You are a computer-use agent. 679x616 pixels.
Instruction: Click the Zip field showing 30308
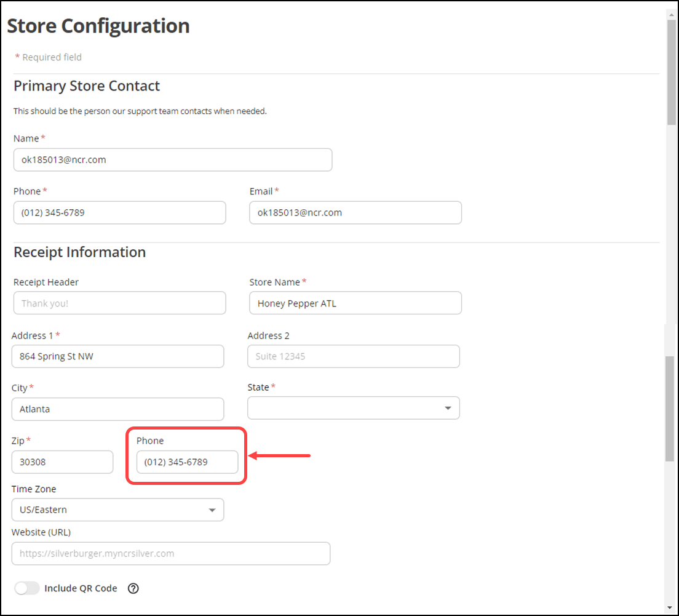tap(62, 462)
